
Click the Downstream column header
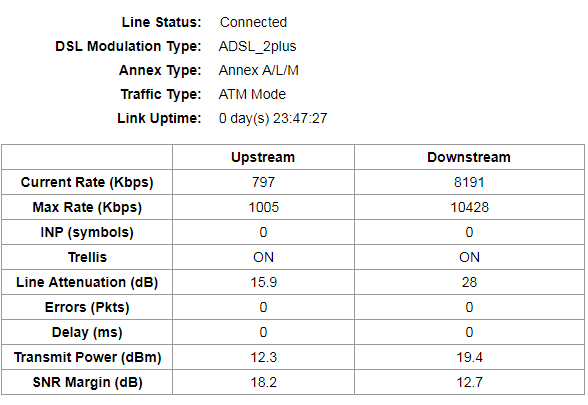coord(469,157)
